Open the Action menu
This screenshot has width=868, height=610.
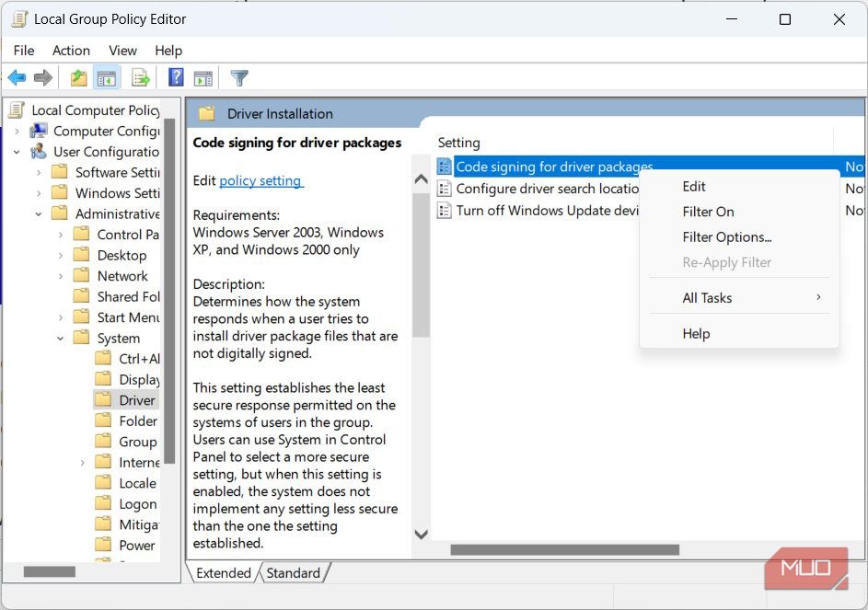point(71,51)
